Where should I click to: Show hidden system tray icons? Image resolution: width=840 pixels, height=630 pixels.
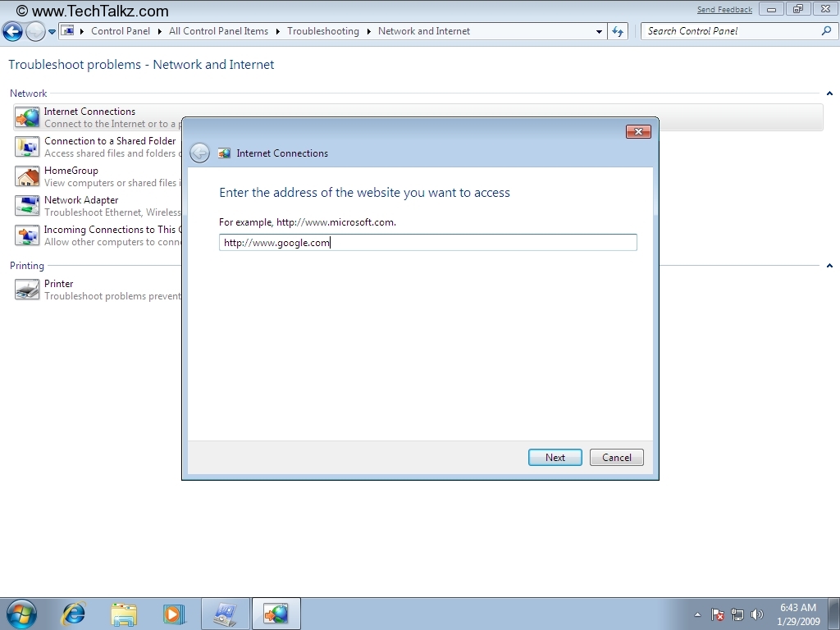point(697,614)
